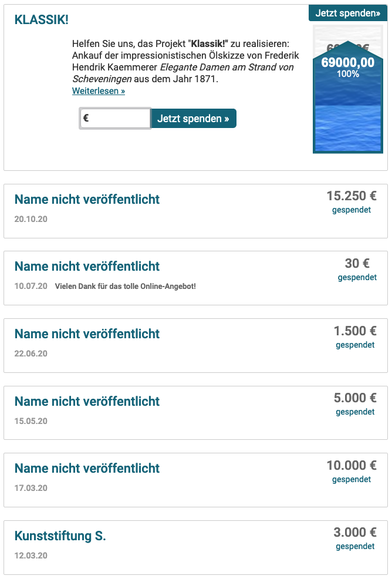The image size is (392, 579).
Task: Click the Kunststiftung S. donor name
Action: (x=60, y=536)
